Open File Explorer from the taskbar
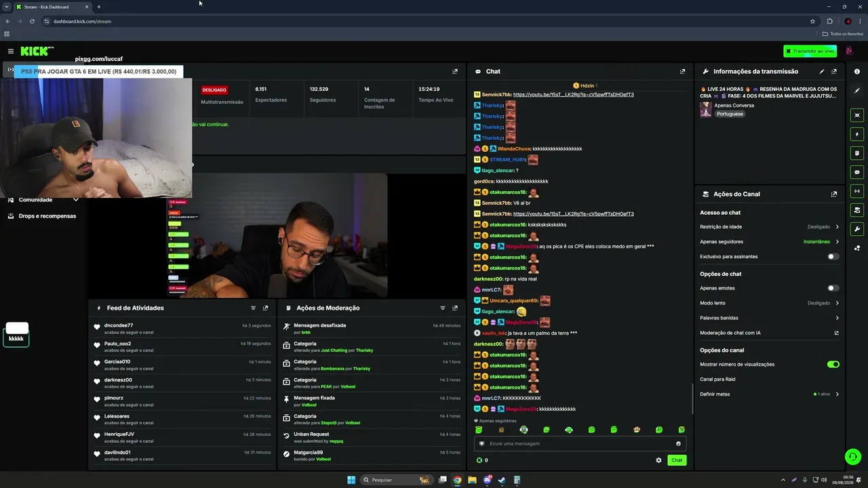Image resolution: width=868 pixels, height=488 pixels. click(x=472, y=480)
